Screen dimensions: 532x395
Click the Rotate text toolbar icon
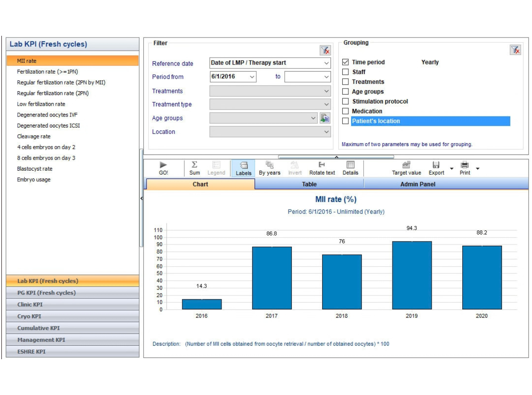(x=322, y=168)
